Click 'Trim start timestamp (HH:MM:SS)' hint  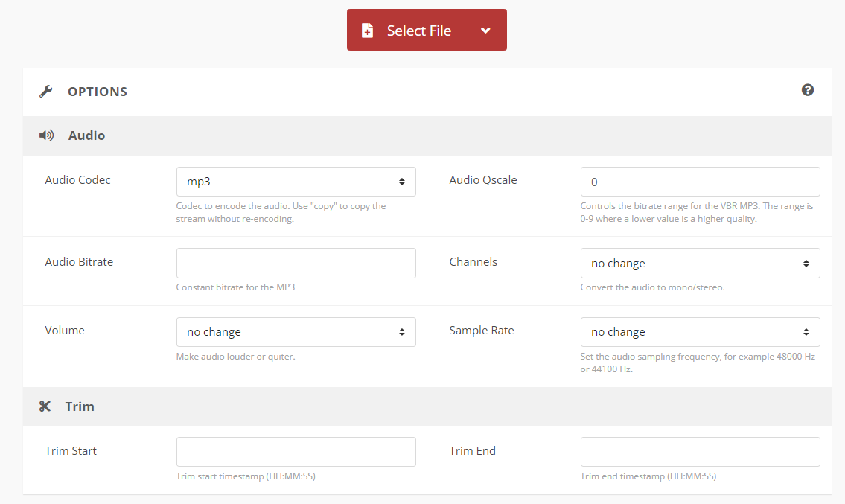point(246,476)
